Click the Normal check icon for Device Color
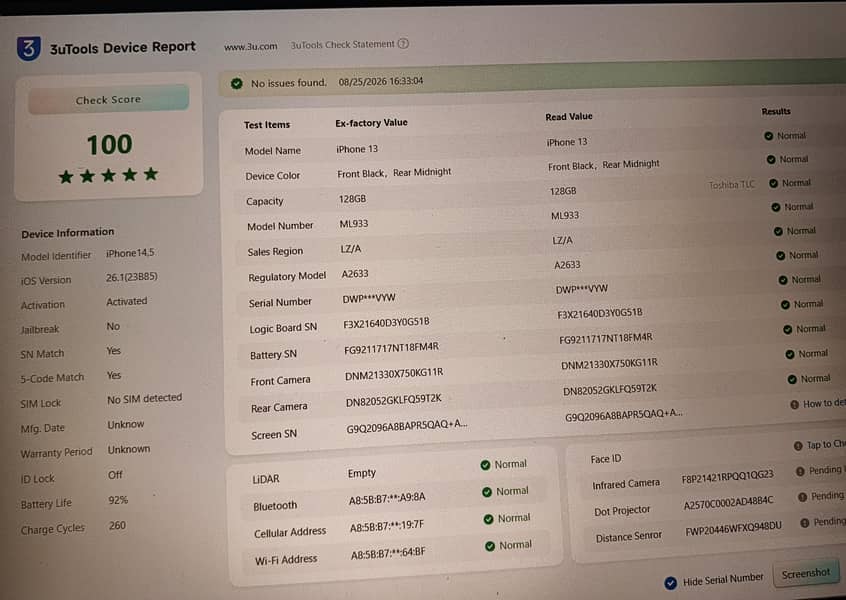The image size is (846, 600). [x=771, y=159]
